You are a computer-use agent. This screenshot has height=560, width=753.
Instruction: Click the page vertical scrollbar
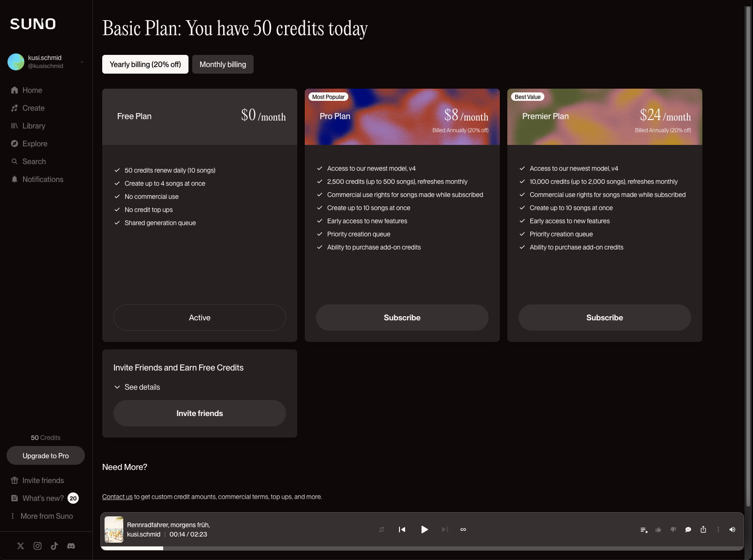(x=748, y=256)
